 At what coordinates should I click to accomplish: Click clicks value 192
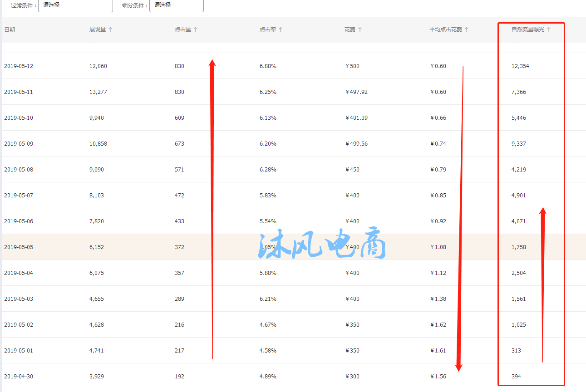(180, 377)
